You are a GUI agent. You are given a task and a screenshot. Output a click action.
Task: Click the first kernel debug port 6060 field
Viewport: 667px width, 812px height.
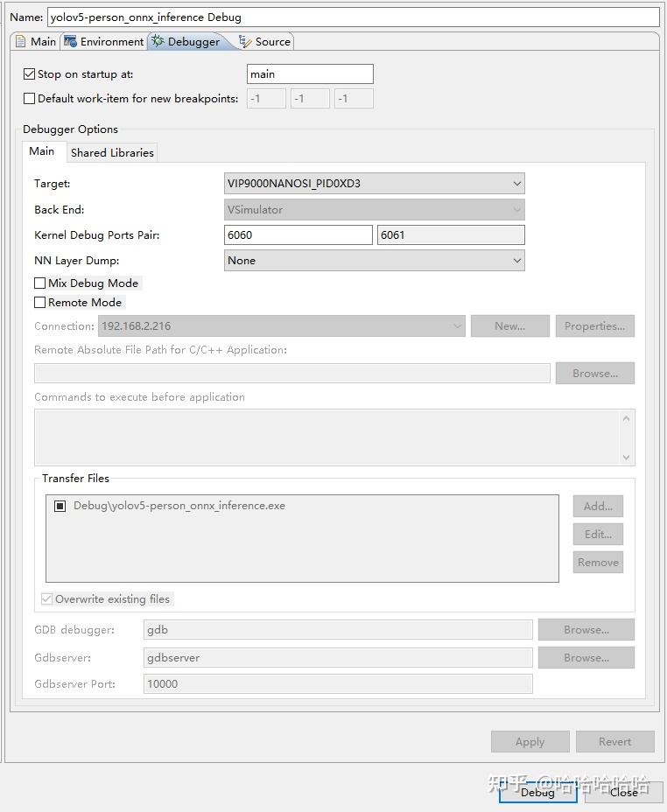298,235
